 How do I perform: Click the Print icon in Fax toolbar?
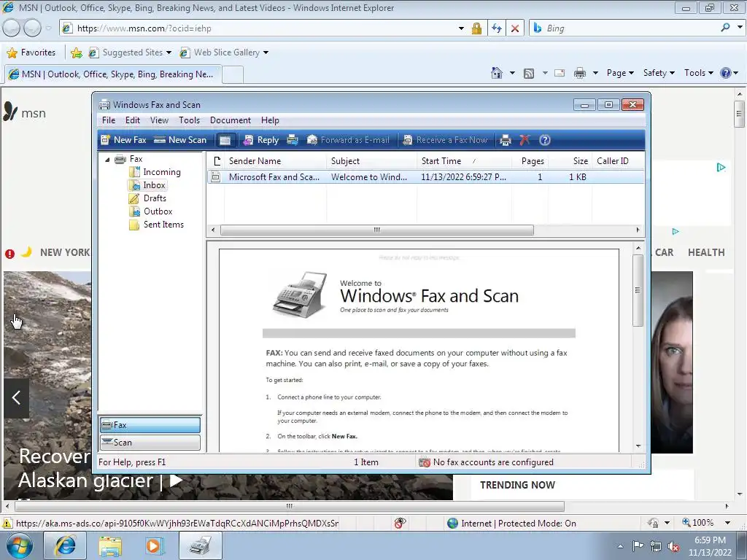(x=506, y=140)
